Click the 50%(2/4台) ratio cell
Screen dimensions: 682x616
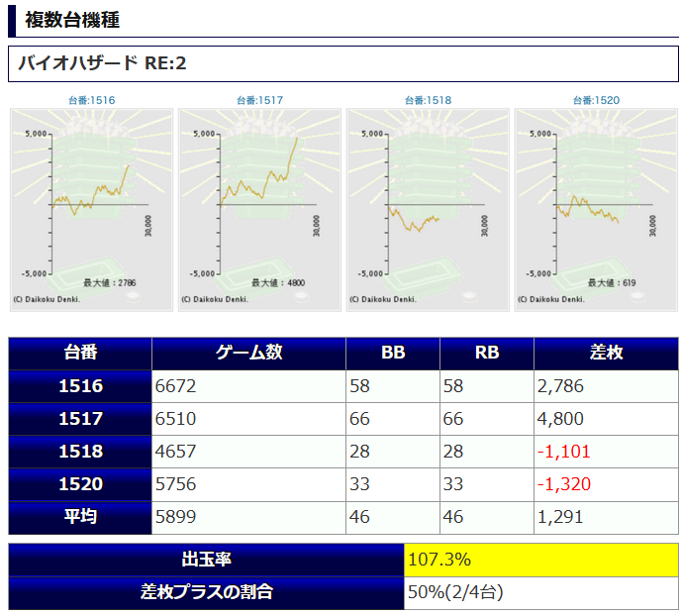541,593
